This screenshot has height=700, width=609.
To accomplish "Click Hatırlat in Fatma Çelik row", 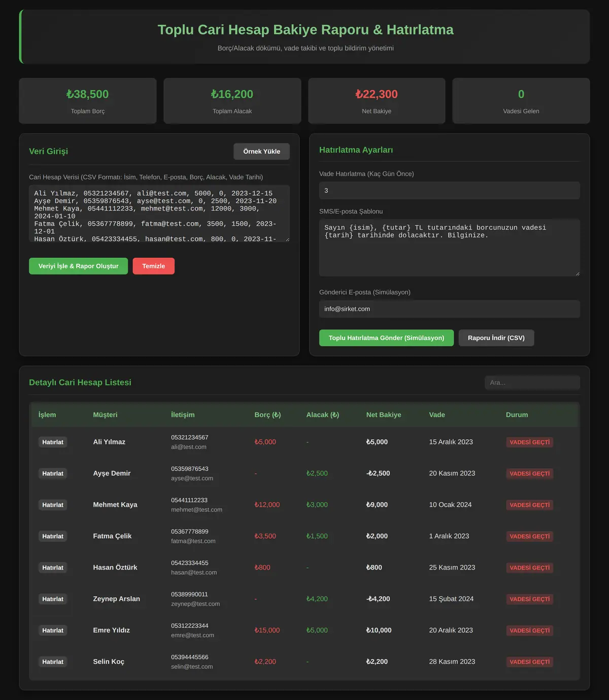I will (x=53, y=537).
